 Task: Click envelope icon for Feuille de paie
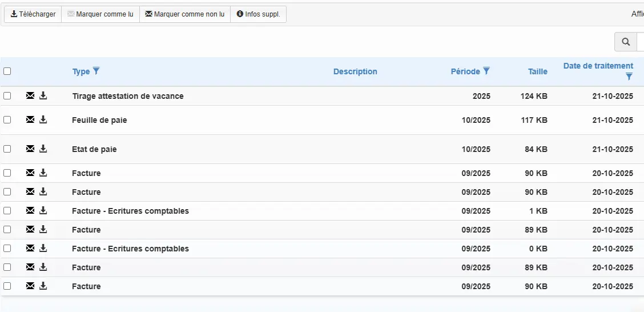pyautogui.click(x=30, y=120)
